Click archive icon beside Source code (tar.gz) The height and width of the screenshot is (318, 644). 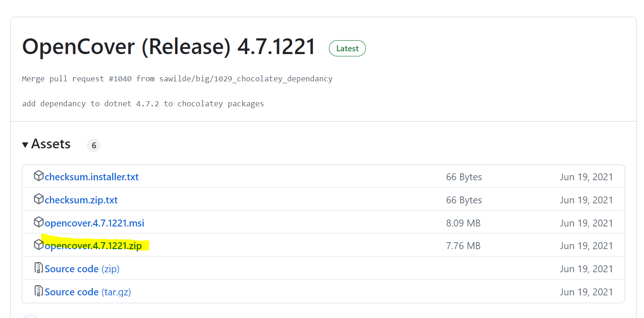click(39, 291)
